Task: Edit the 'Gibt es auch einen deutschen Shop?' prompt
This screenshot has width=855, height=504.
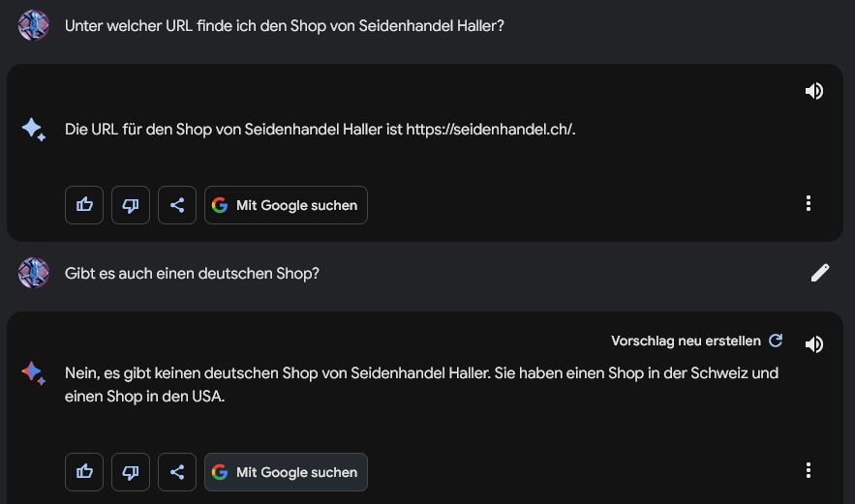Action: coord(819,273)
